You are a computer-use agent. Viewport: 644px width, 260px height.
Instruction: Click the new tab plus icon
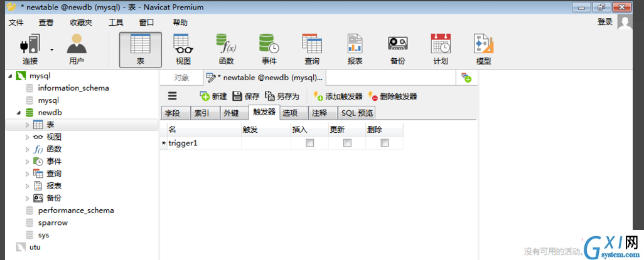(466, 78)
